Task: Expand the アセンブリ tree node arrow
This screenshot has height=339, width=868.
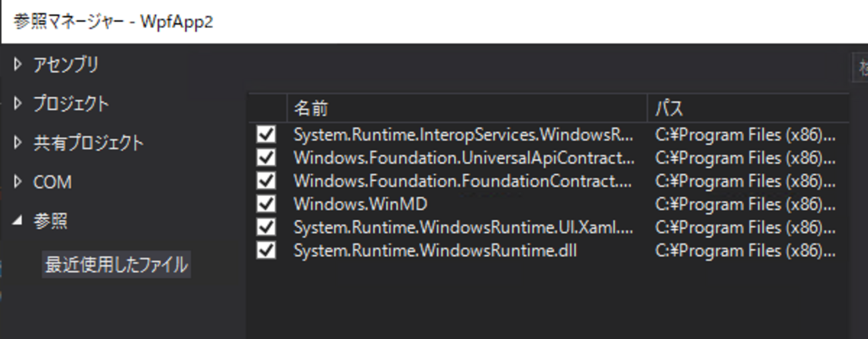Action: [18, 65]
